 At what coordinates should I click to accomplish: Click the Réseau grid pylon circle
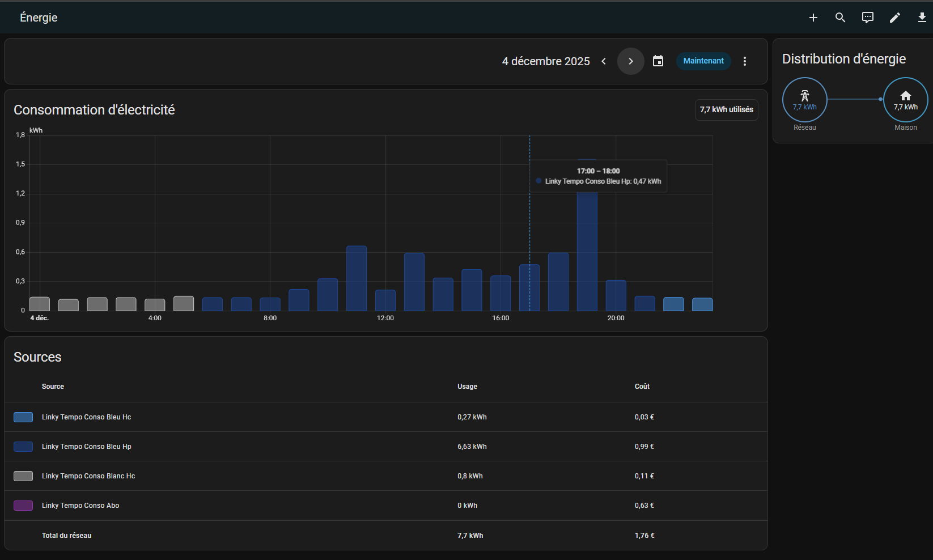click(x=804, y=100)
